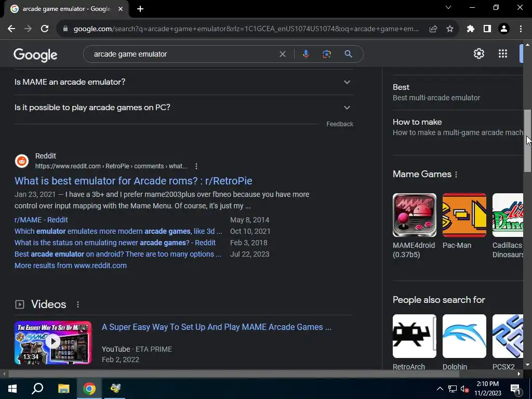The height and width of the screenshot is (399, 532).
Task: Open the Videos section options menu
Action: 78,304
